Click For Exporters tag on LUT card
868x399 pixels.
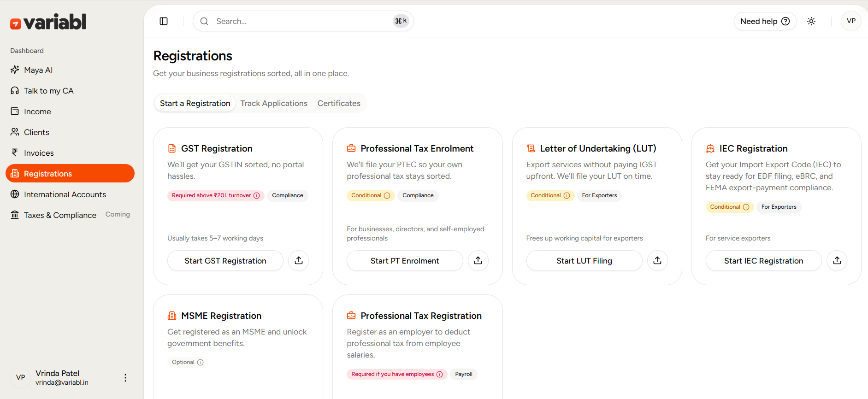pos(599,195)
